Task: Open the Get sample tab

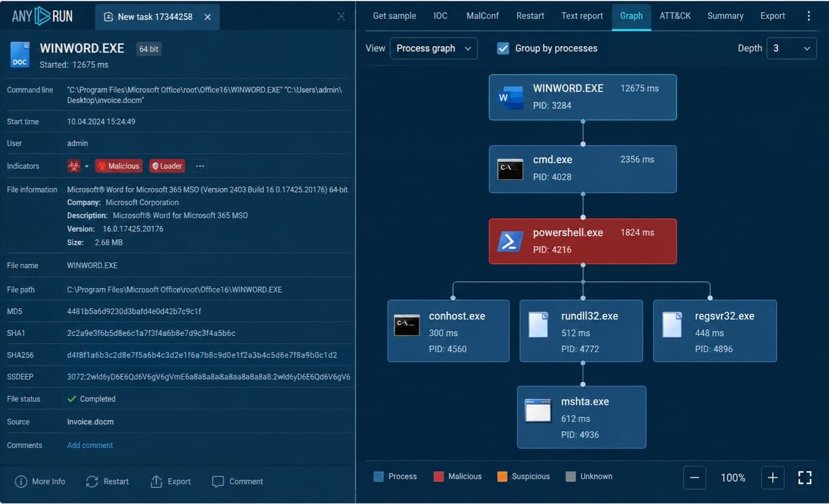Action: tap(394, 16)
